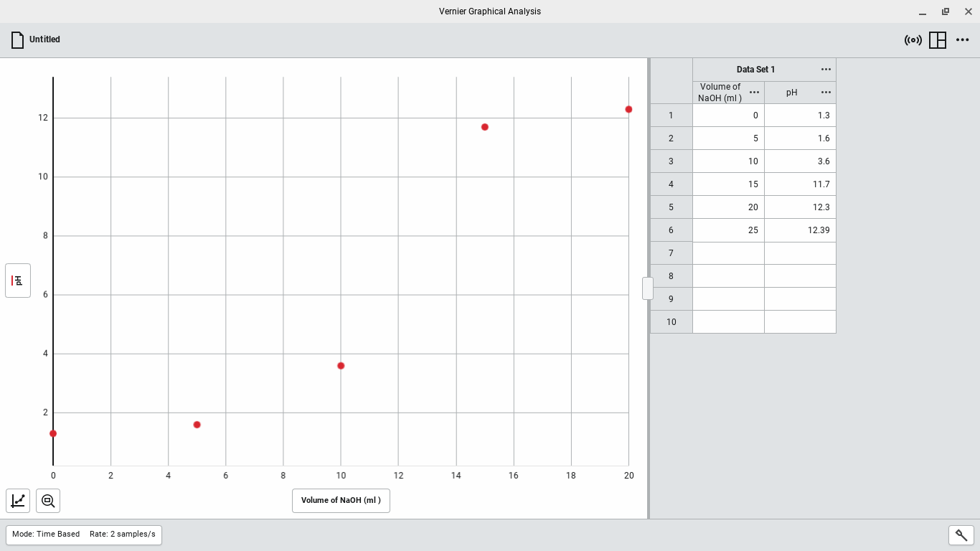Open the sensor connection icon
This screenshot has width=980, height=551.
[913, 40]
